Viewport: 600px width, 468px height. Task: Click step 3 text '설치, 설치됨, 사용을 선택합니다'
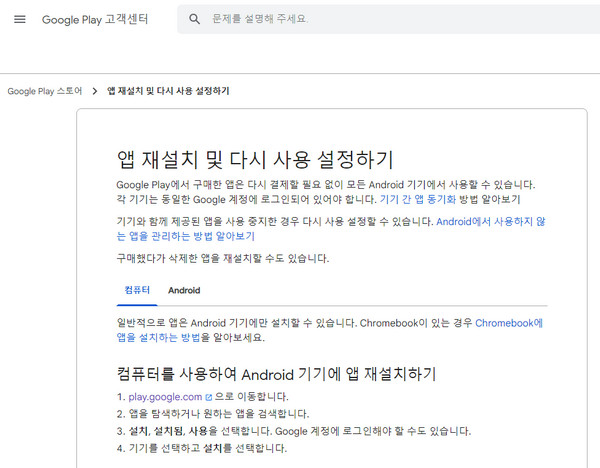200,431
